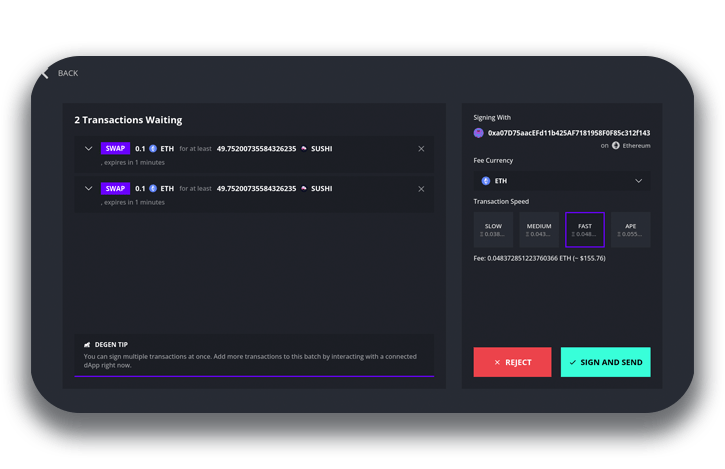The image size is (725, 469).
Task: Click the ETH coin icon in second swap
Action: coord(153,188)
